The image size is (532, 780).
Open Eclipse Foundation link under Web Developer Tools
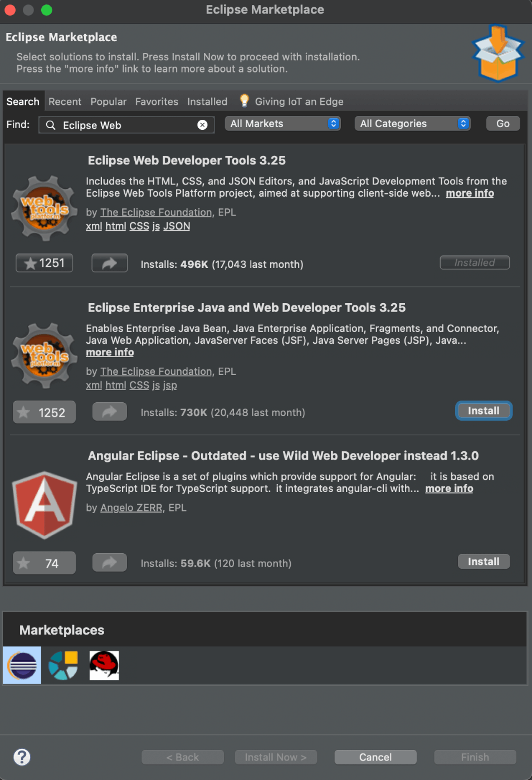click(x=156, y=212)
